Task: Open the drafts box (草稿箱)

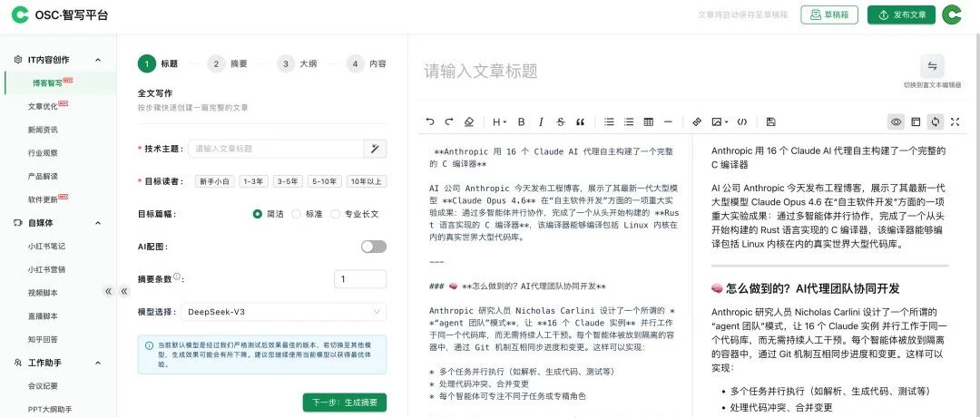Action: (829, 15)
